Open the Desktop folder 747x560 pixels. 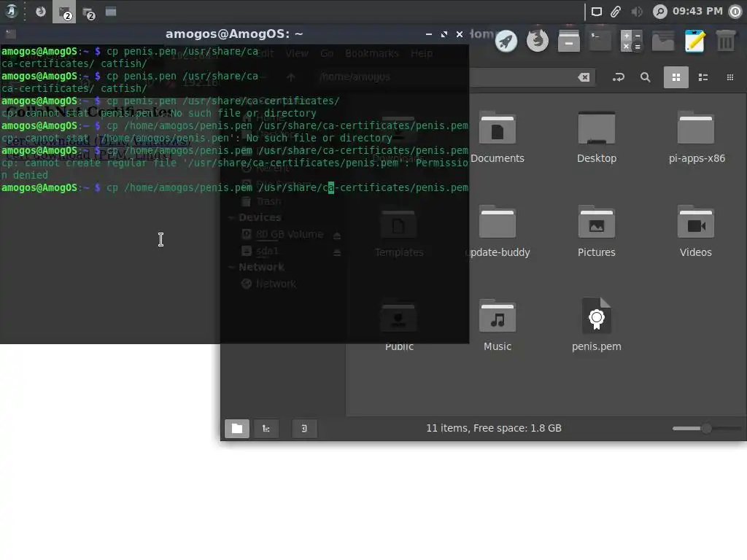597,138
